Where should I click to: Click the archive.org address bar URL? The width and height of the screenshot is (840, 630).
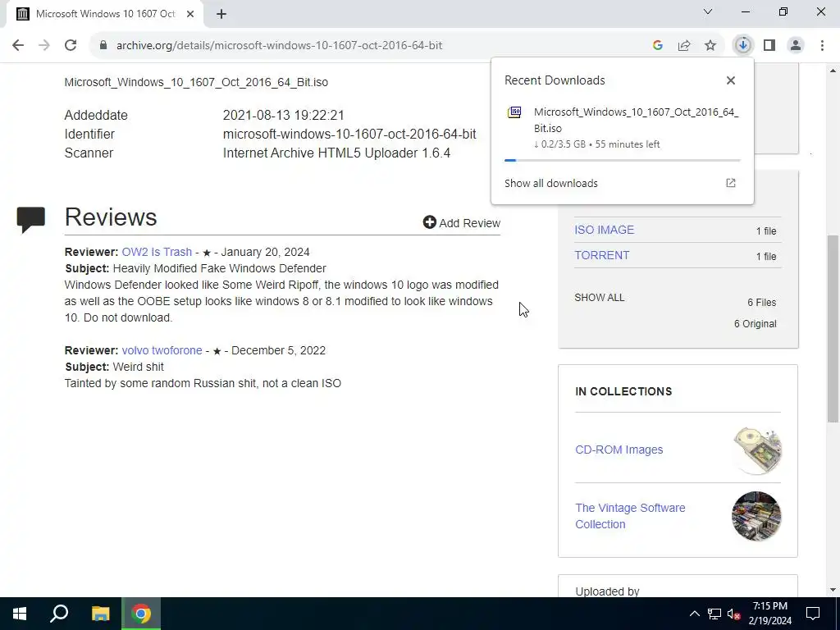coord(279,46)
